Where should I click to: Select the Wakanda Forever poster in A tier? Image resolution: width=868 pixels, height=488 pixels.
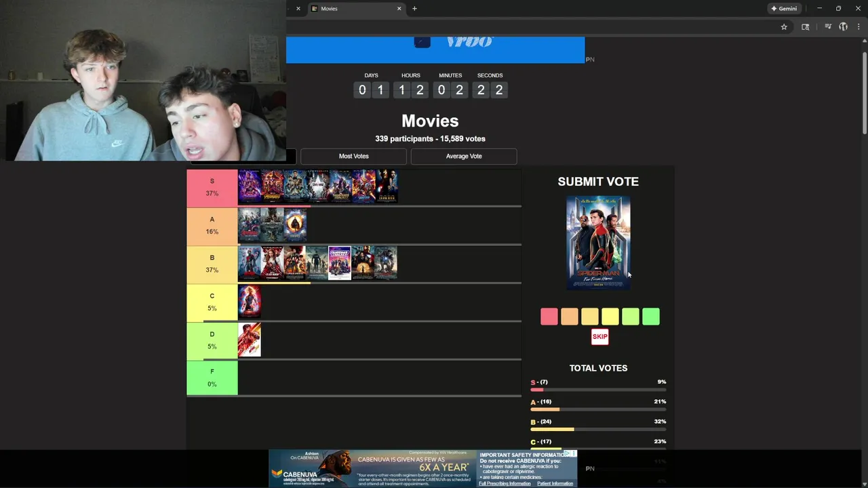tap(273, 225)
